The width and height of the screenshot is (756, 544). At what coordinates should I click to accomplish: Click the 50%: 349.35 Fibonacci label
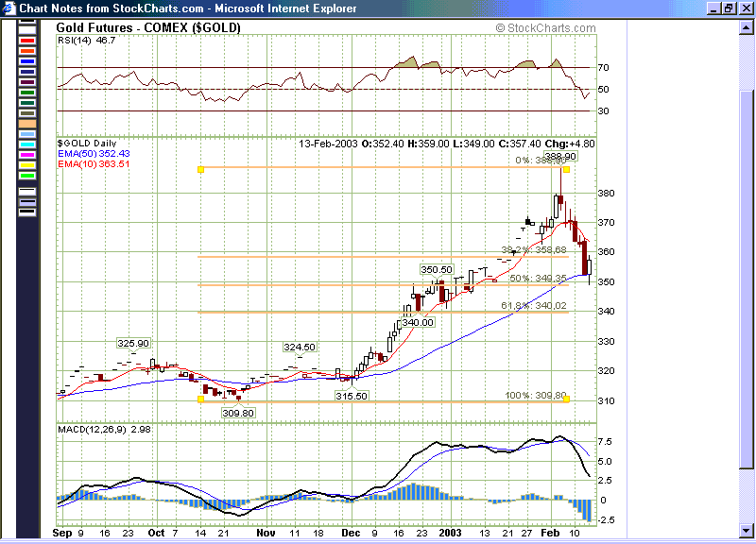[x=538, y=279]
